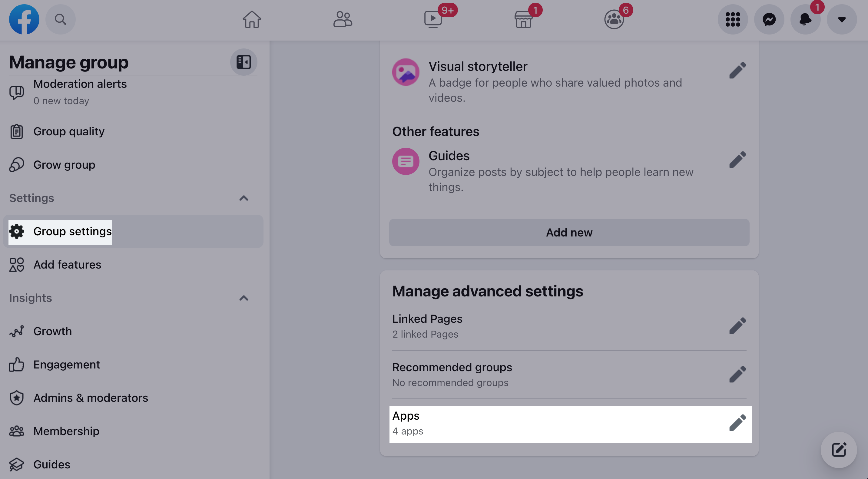Open Messenger

coord(769,19)
